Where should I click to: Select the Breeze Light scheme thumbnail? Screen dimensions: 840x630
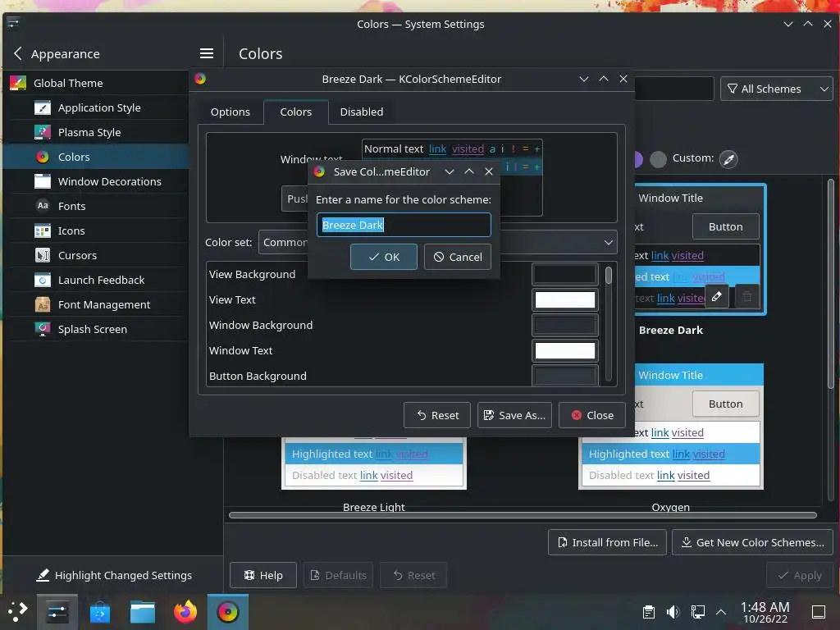(374, 464)
